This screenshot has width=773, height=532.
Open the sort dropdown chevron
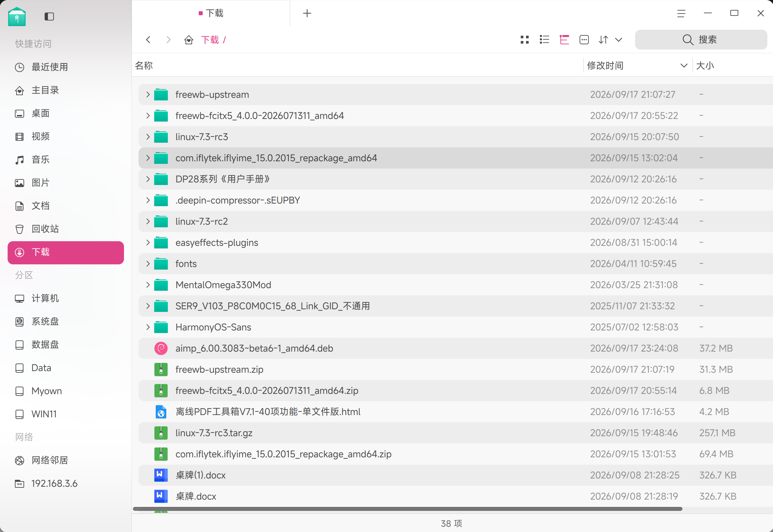pyautogui.click(x=619, y=40)
